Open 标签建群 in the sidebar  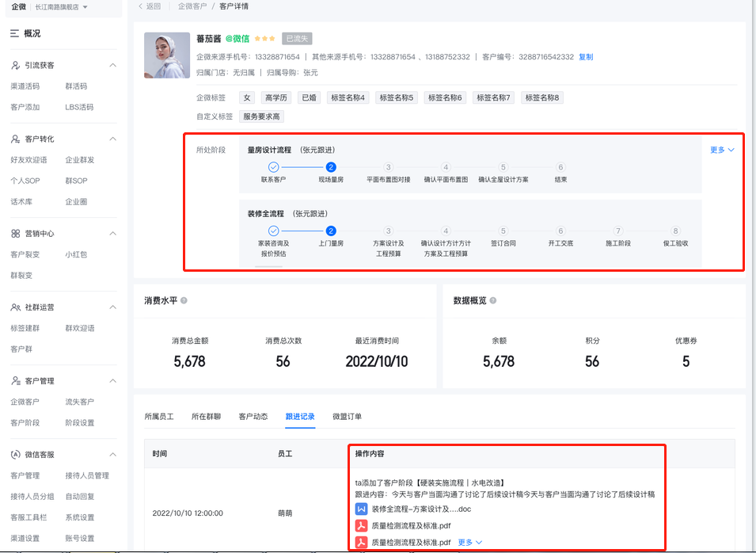click(25, 328)
